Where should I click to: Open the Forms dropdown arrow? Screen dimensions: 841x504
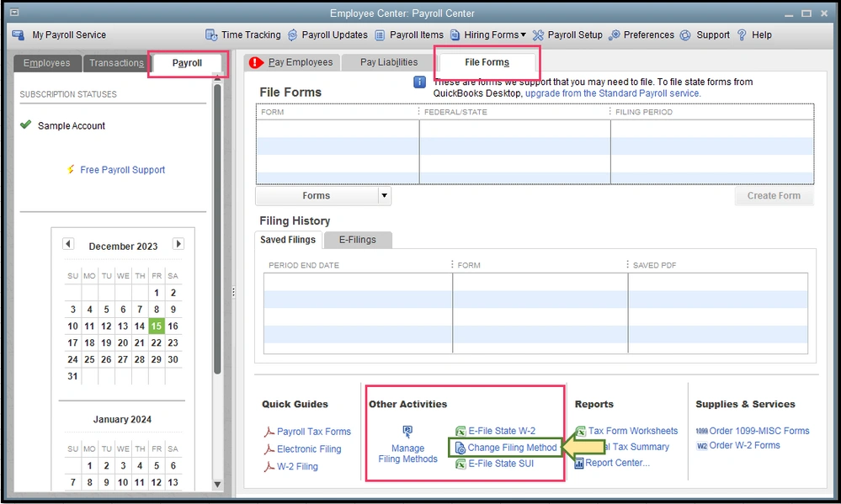(384, 195)
